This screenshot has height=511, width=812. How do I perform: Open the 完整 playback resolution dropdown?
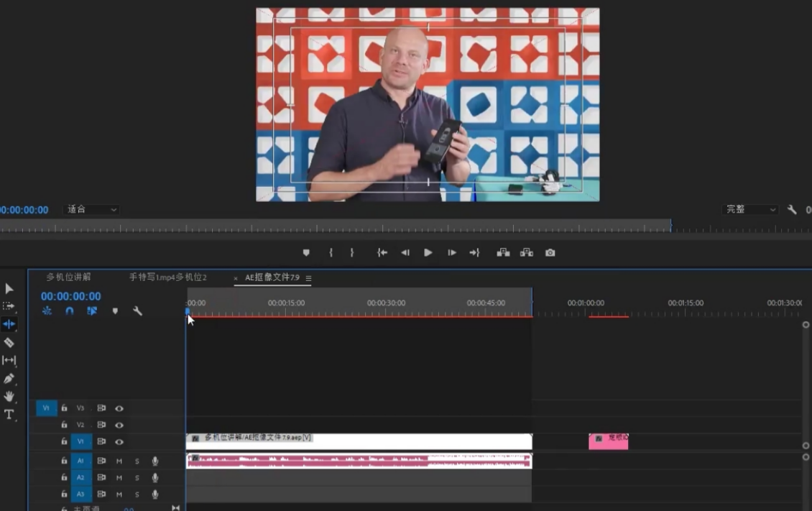coord(750,210)
